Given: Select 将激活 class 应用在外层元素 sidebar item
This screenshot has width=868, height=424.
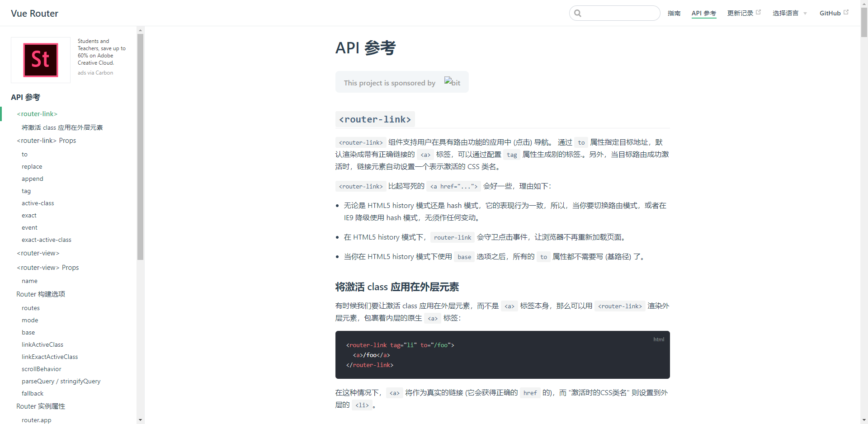Looking at the screenshot, I should coord(62,127).
